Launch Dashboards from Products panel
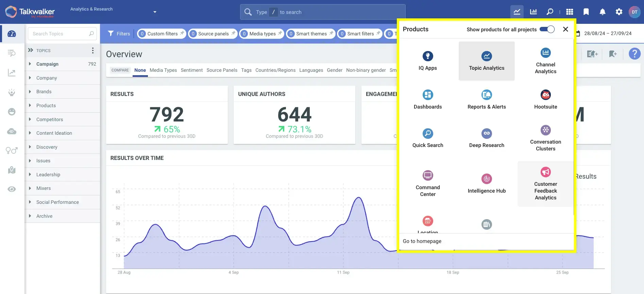This screenshot has width=644, height=294. (x=427, y=99)
